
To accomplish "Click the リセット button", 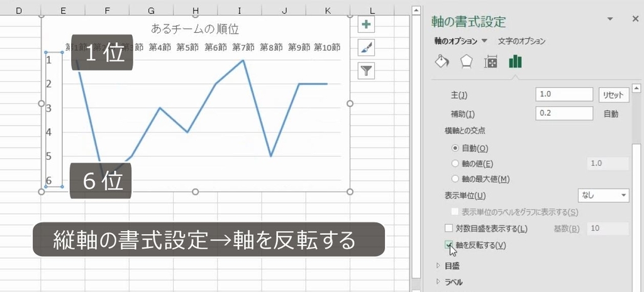I will coord(614,94).
